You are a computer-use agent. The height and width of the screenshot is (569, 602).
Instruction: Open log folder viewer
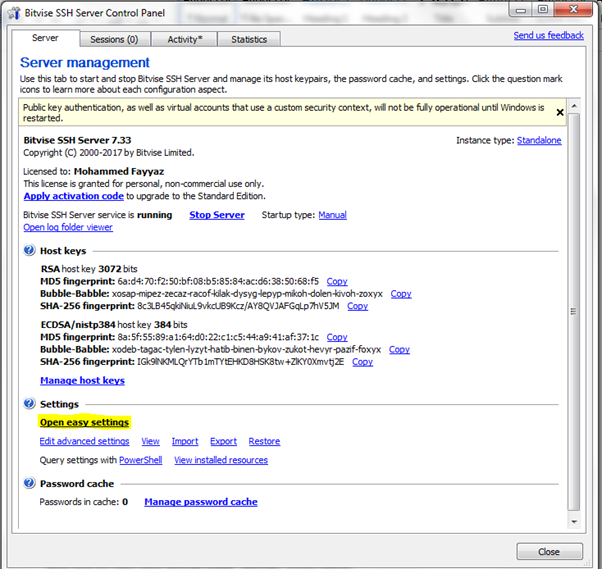pos(68,227)
